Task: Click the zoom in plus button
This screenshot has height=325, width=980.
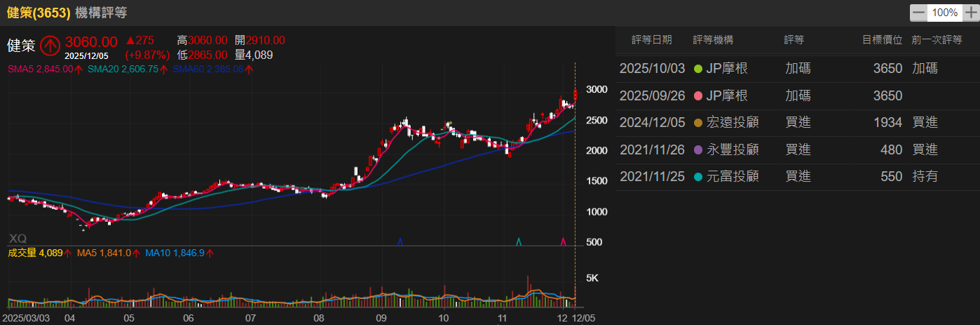Action: (x=970, y=13)
